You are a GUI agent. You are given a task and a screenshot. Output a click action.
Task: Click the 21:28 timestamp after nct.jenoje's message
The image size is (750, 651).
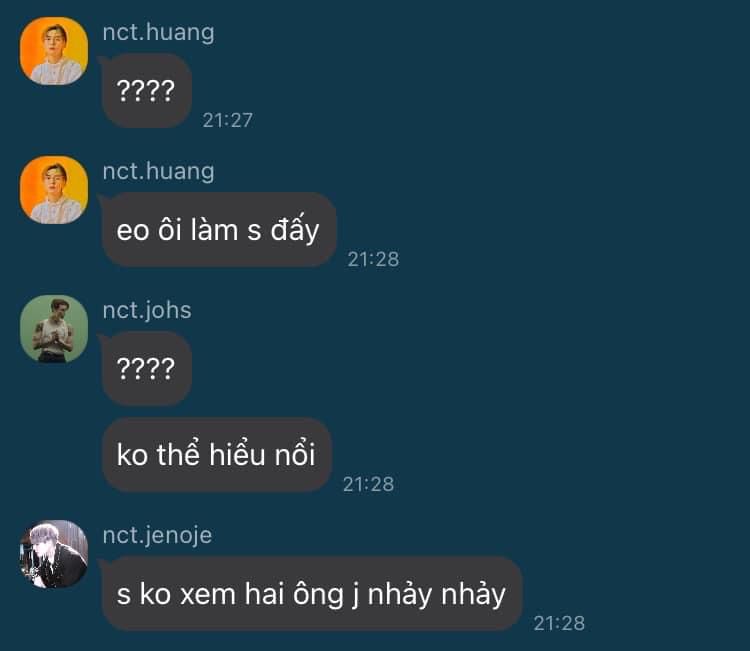pyautogui.click(x=559, y=623)
